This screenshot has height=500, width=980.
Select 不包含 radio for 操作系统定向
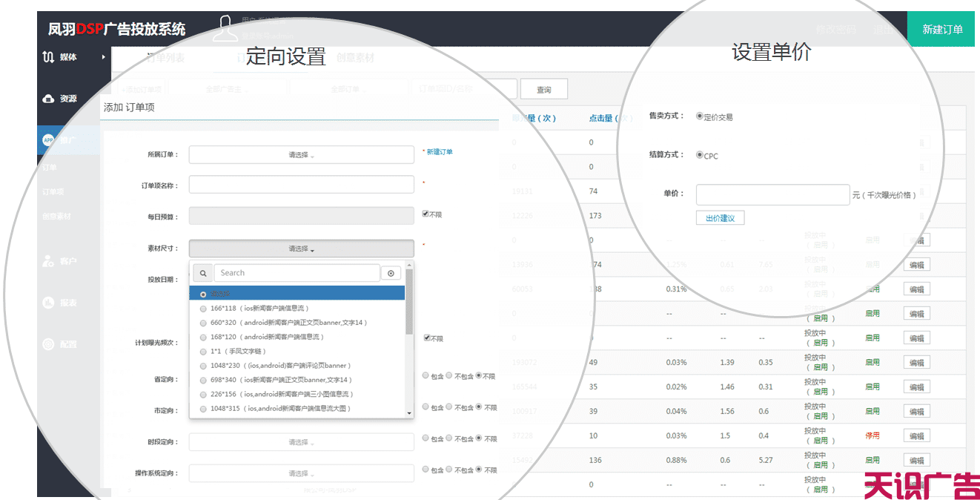pos(449,469)
